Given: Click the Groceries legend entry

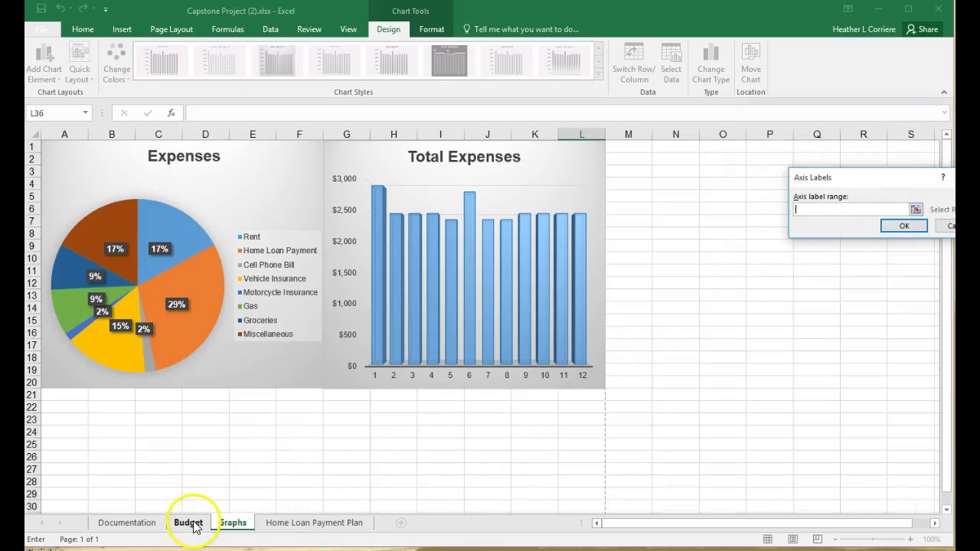Looking at the screenshot, I should pos(257,321).
